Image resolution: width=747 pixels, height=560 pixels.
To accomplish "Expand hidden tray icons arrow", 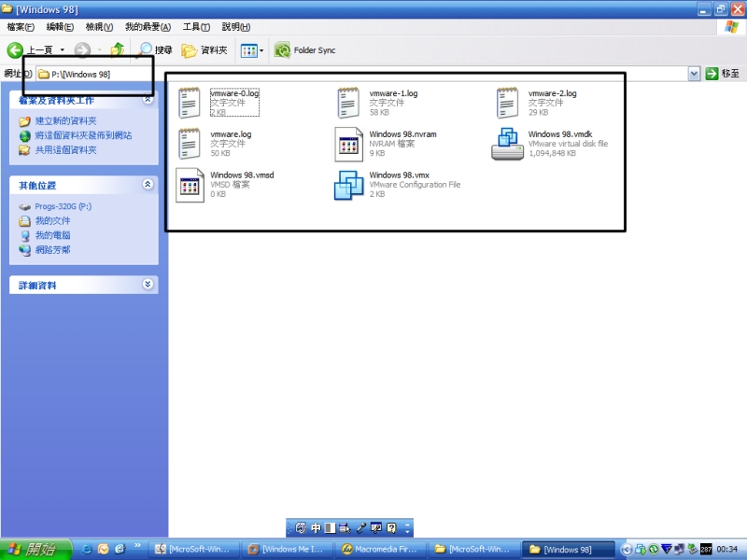I will (x=627, y=550).
